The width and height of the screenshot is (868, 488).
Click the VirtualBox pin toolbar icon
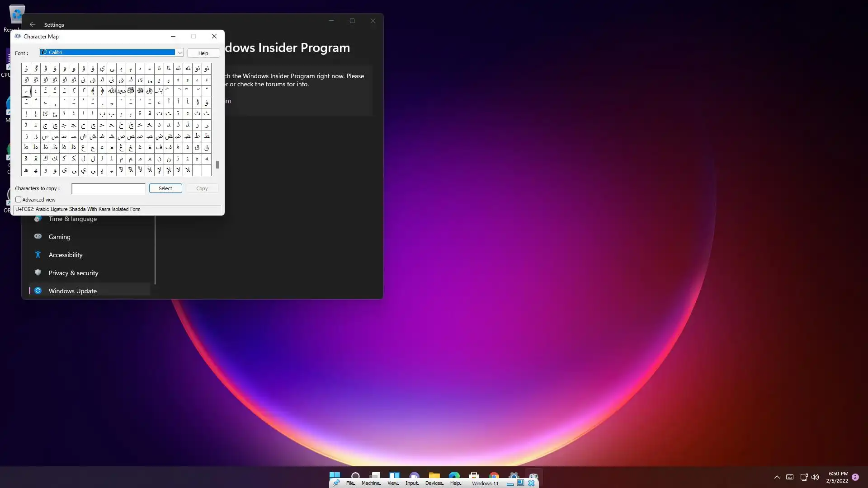tap(336, 483)
